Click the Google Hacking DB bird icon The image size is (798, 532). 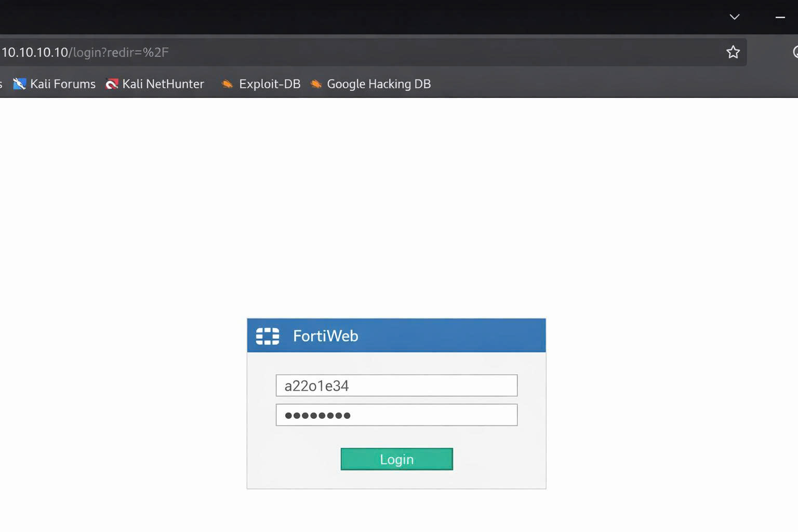315,84
